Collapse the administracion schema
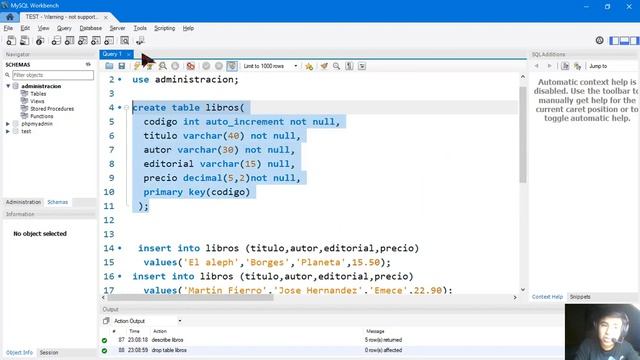 coord(8,86)
